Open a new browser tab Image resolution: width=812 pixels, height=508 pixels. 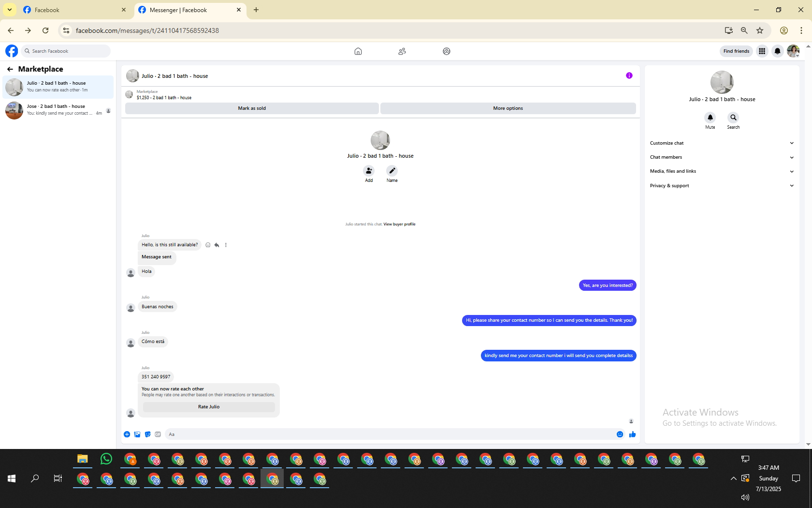256,10
